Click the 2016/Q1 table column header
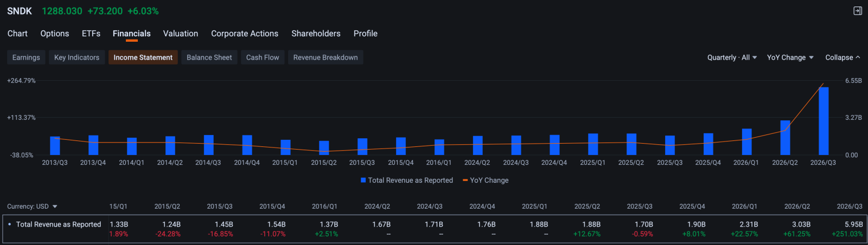The height and width of the screenshot is (245, 868). tap(324, 207)
